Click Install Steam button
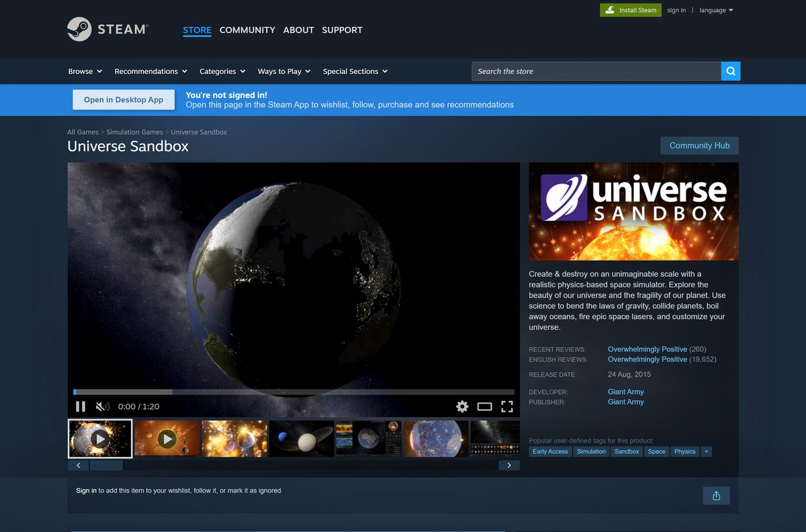This screenshot has height=532, width=806. pyautogui.click(x=630, y=10)
